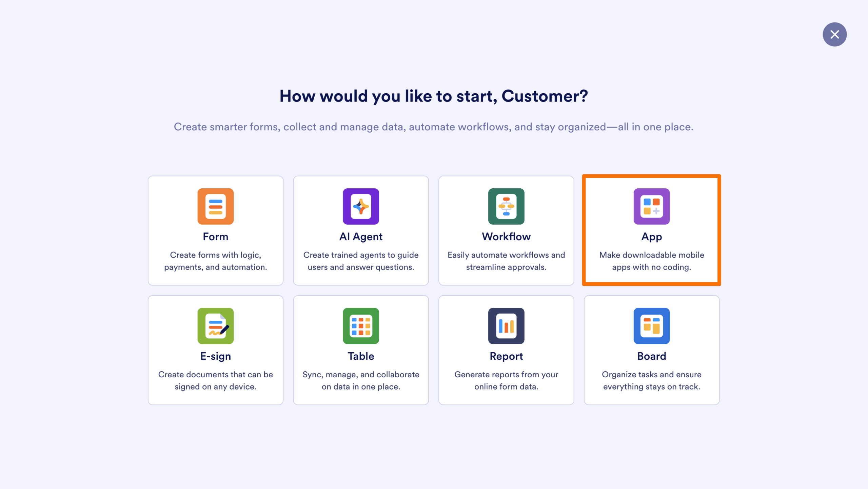868x489 pixels.
Task: Select the purple AI Agent icon
Action: coord(361,206)
